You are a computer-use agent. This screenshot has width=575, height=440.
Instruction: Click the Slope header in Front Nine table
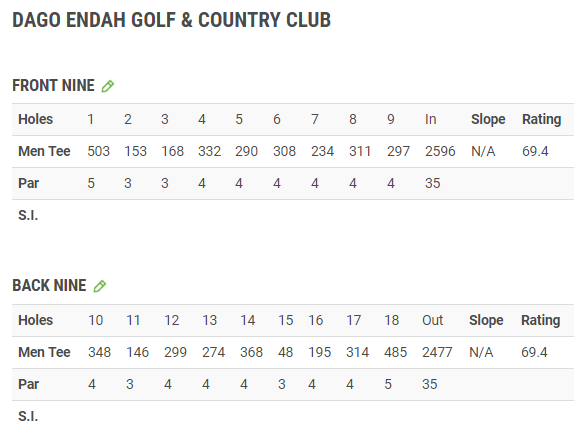(x=488, y=119)
